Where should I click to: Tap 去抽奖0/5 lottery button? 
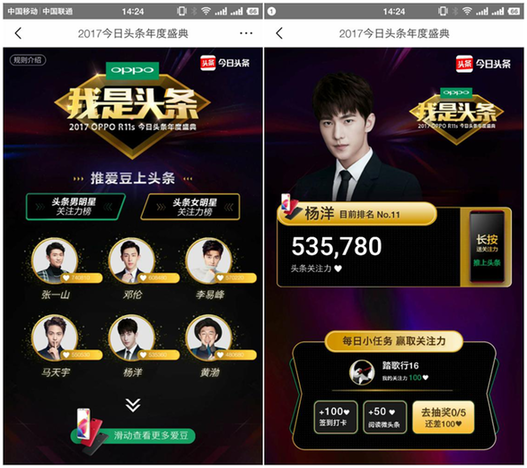443,417
